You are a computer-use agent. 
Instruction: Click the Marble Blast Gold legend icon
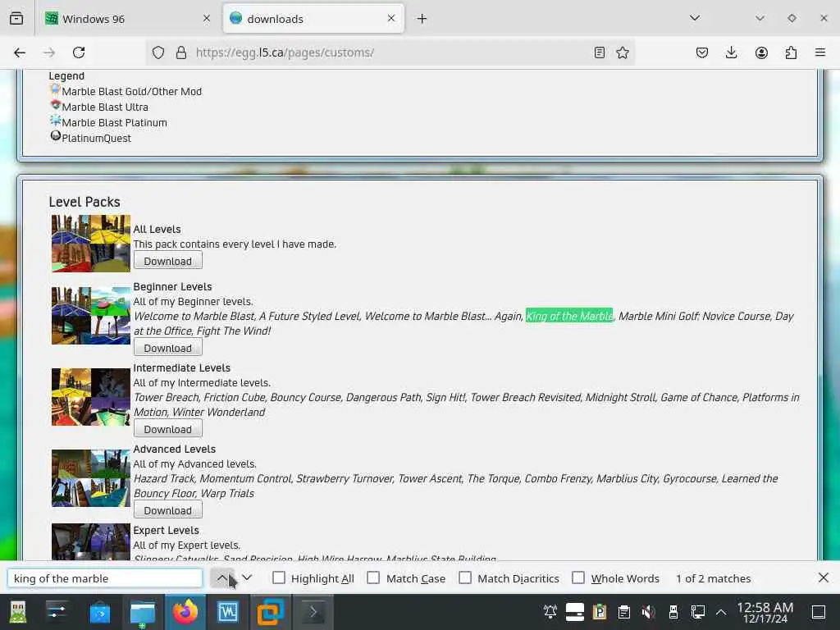[55, 89]
